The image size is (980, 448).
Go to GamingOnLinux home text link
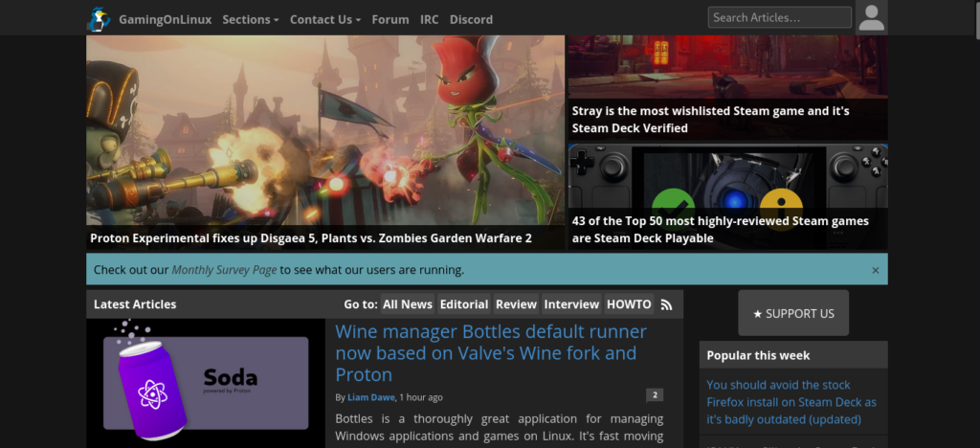(165, 19)
